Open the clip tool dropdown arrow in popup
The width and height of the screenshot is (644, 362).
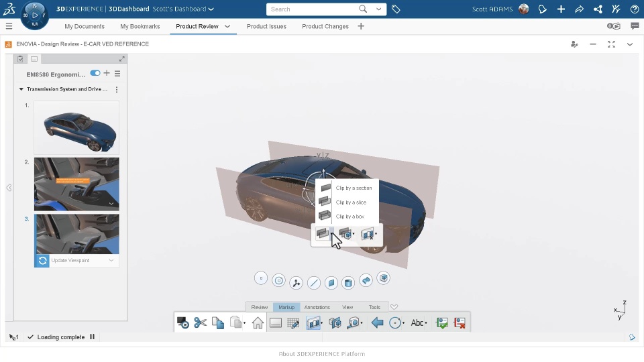332,233
